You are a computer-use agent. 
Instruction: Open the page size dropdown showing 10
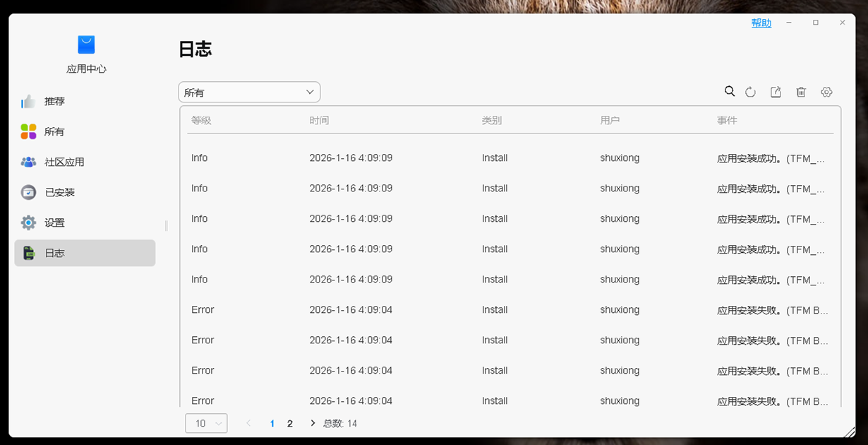[x=206, y=423]
